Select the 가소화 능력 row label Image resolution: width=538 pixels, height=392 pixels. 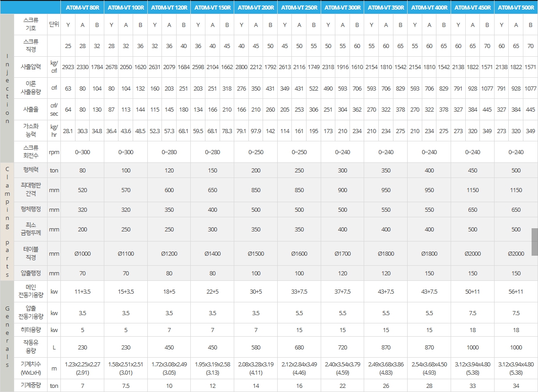[x=31, y=130]
